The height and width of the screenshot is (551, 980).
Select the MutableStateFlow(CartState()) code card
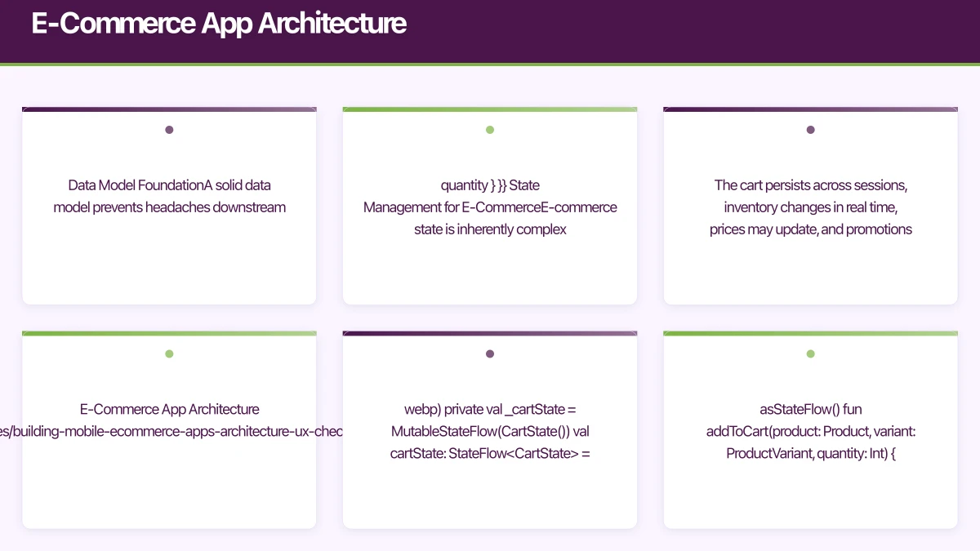[x=490, y=430]
